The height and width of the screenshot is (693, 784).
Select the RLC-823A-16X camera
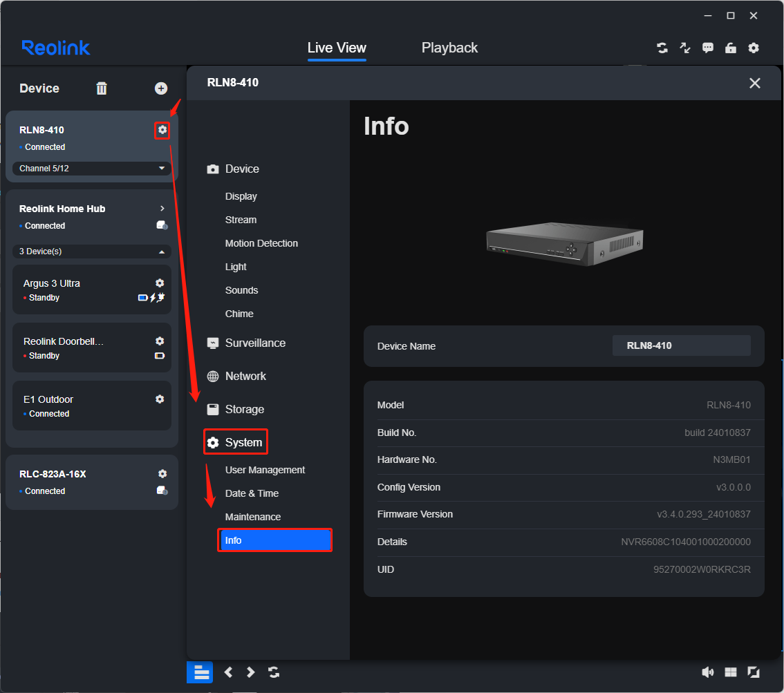[92, 482]
